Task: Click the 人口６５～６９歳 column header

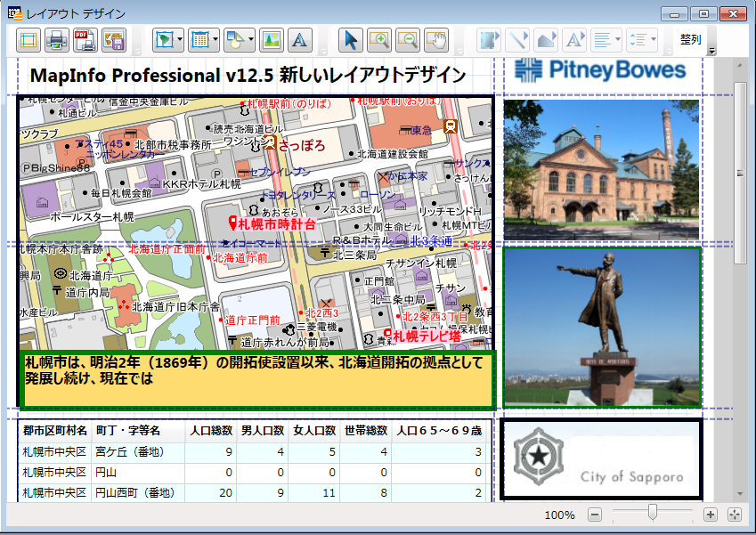Action: (439, 431)
